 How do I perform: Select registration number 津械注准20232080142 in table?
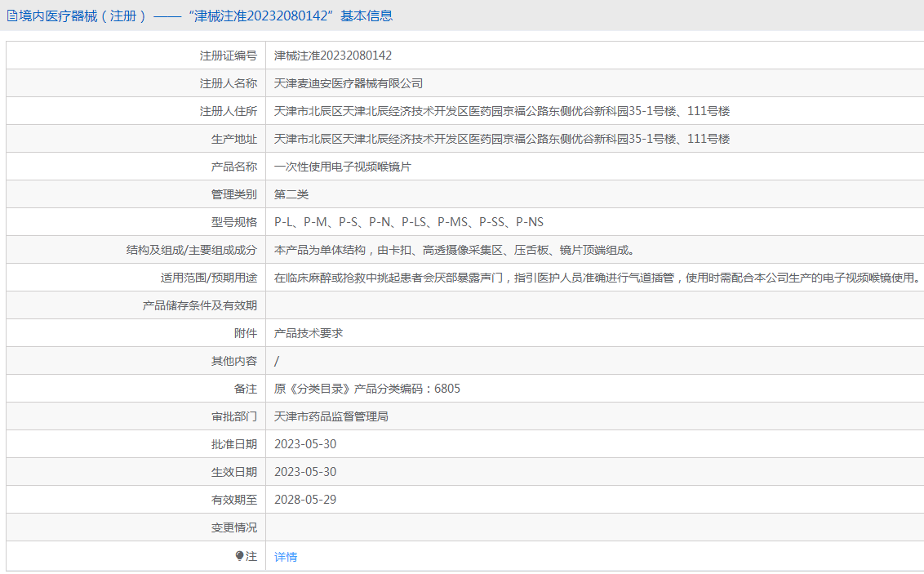[333, 56]
